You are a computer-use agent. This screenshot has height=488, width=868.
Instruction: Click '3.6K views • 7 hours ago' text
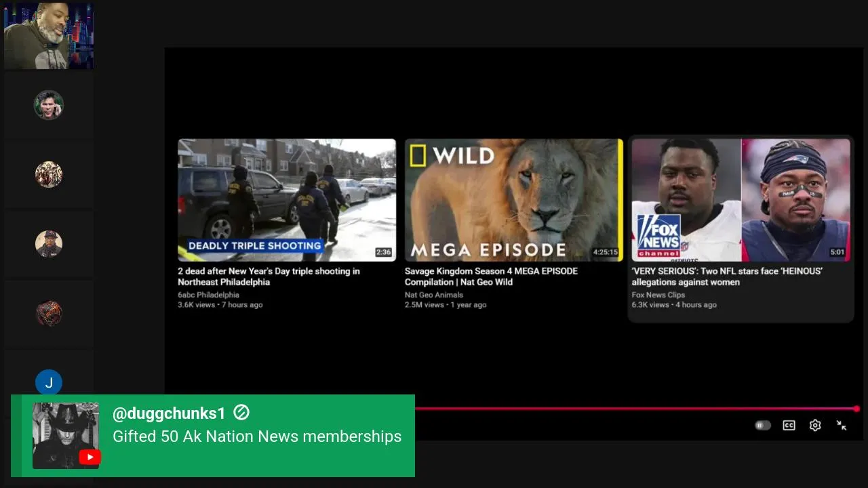tap(220, 305)
